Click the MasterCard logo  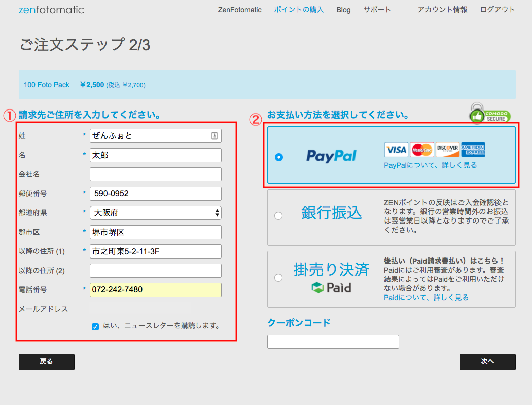[x=422, y=150]
